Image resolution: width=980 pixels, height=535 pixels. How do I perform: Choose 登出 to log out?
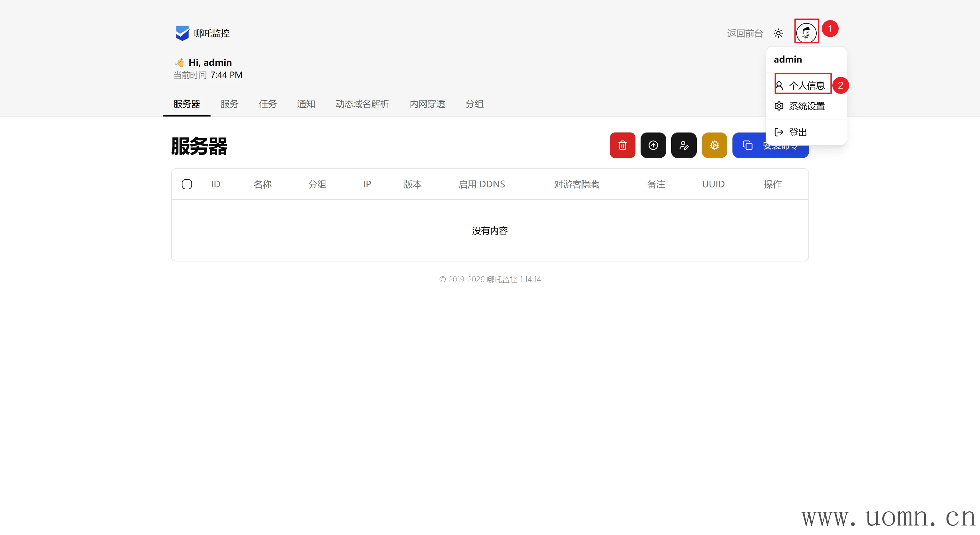(x=797, y=132)
